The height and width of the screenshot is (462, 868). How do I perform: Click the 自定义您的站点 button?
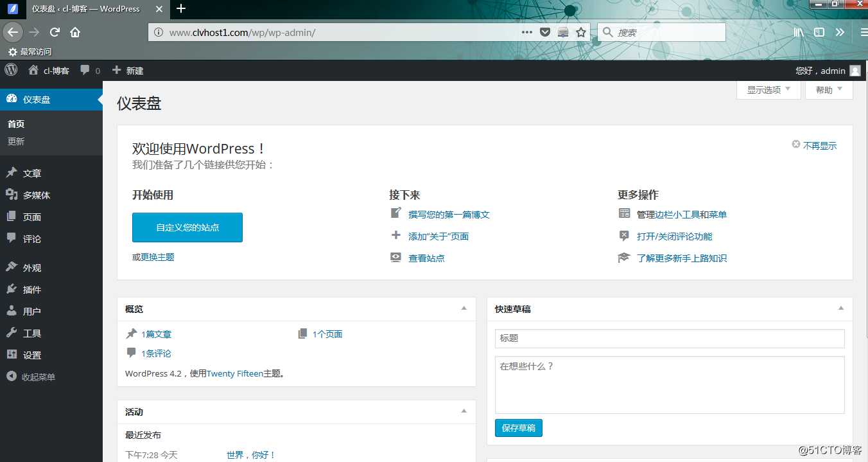[187, 227]
